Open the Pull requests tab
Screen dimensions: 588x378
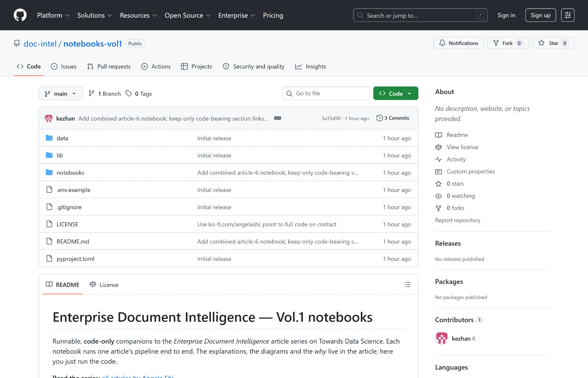coord(109,66)
